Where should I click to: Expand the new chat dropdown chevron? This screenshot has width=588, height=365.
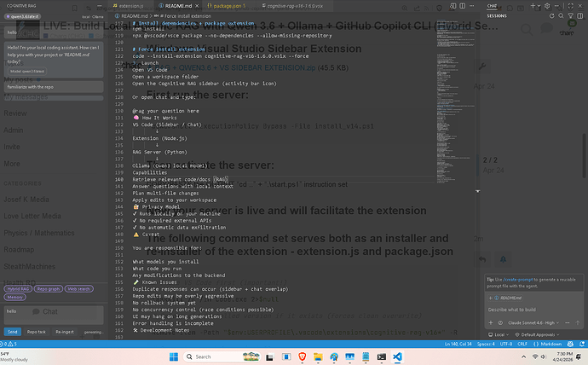(x=539, y=6)
